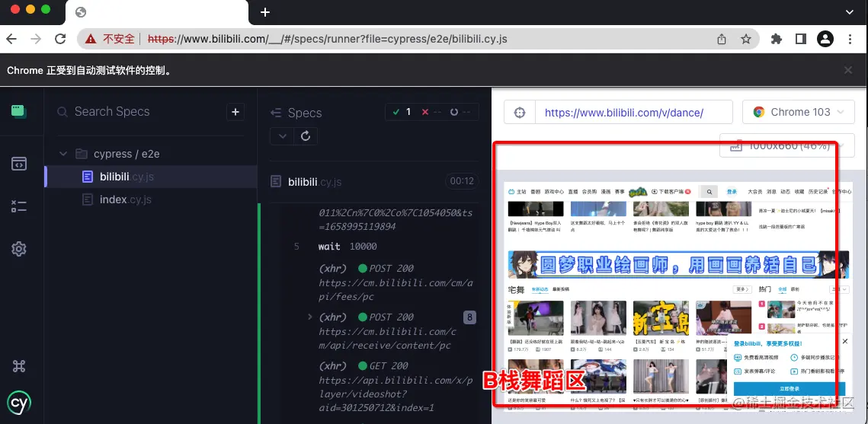Click the 登录 avatar button
The height and width of the screenshot is (424, 868).
[732, 192]
